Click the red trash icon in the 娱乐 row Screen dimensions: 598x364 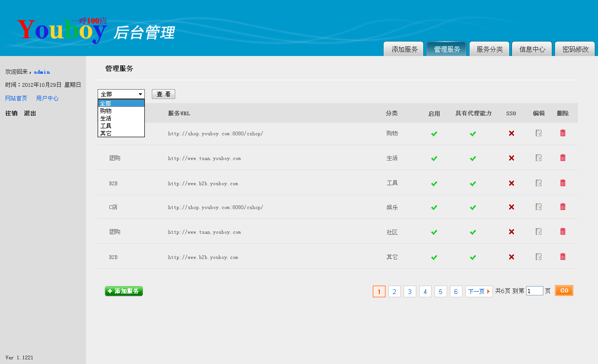coord(562,207)
